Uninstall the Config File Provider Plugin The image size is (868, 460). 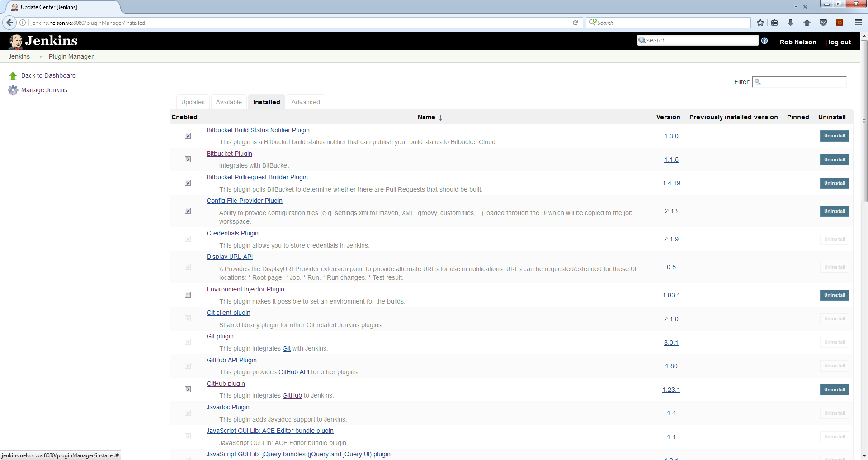[834, 211]
